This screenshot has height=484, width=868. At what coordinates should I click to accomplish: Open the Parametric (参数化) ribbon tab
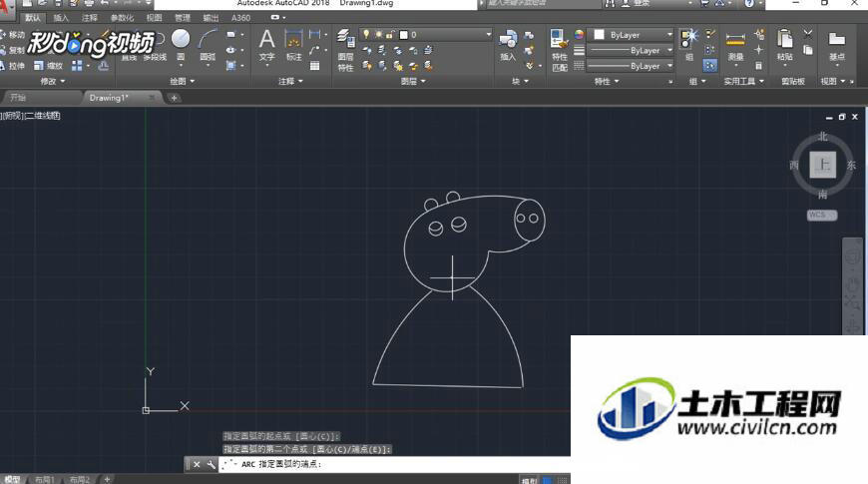coord(122,18)
